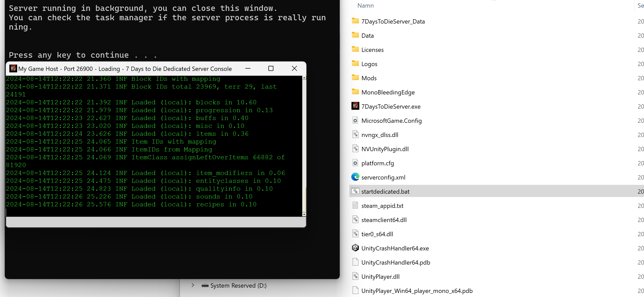Click the Unity icon beside UnityCrashHandler64.exe

[355, 248]
